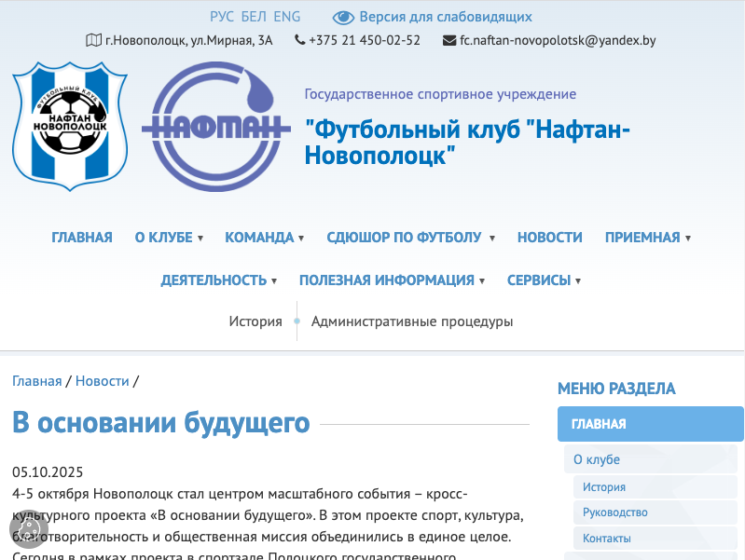Switch language to РУС
This screenshot has height=560, width=745.
[x=222, y=17]
